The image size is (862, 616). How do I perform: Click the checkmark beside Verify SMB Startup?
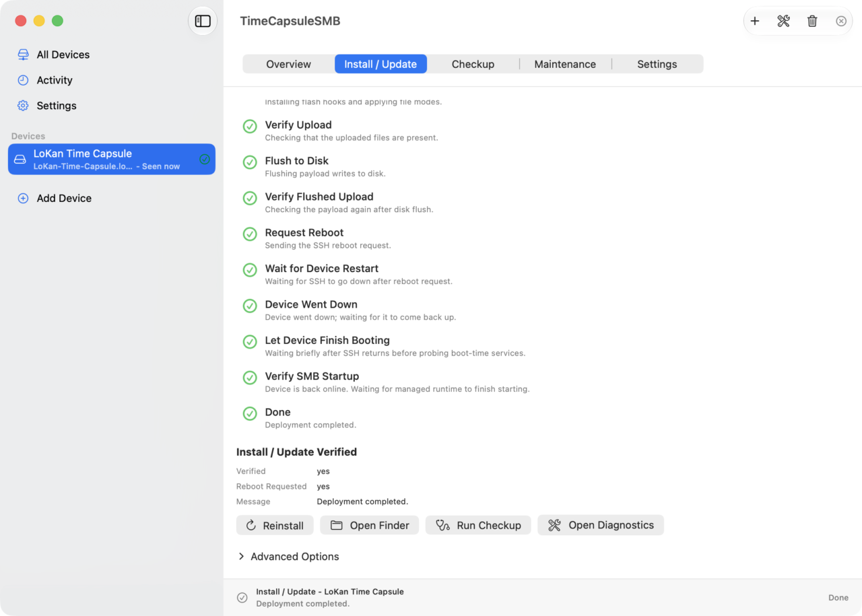(250, 378)
